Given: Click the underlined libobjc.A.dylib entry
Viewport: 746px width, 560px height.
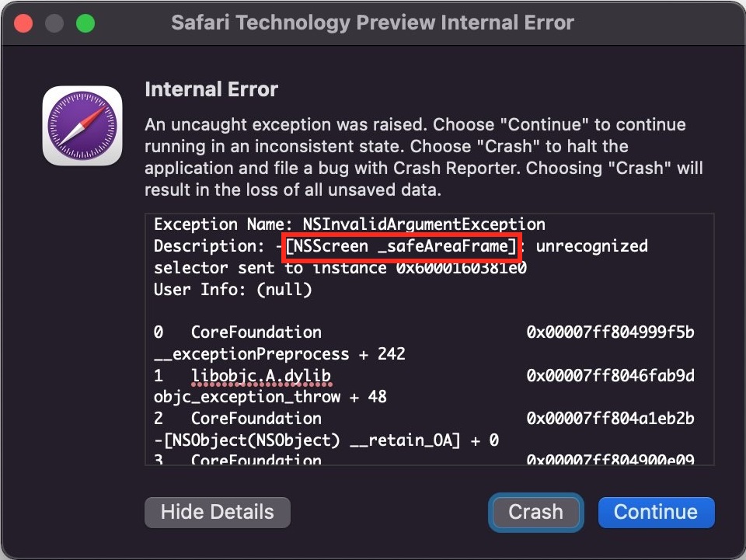Looking at the screenshot, I should pos(260,376).
